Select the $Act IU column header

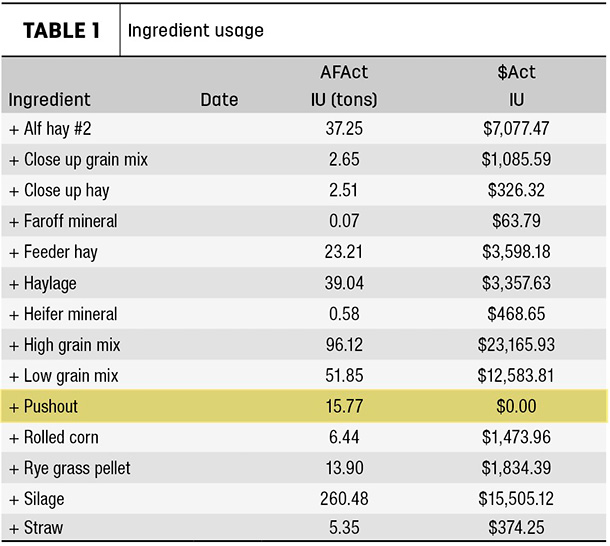click(516, 86)
